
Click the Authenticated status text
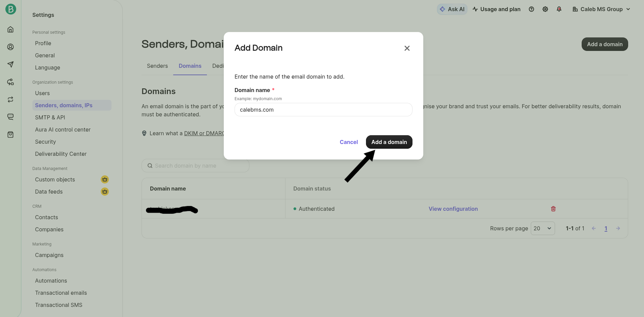coord(316,209)
